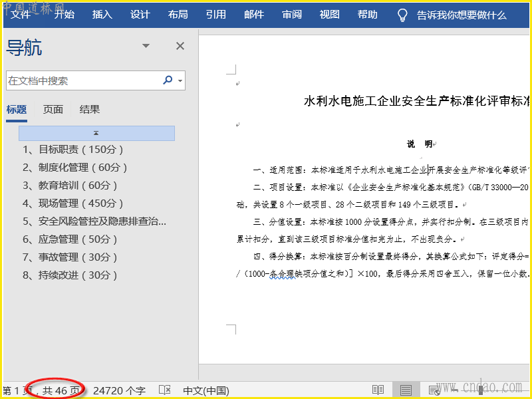Click paragraph starting 三、分值设置
This screenshot has height=399, width=532.
[384, 231]
